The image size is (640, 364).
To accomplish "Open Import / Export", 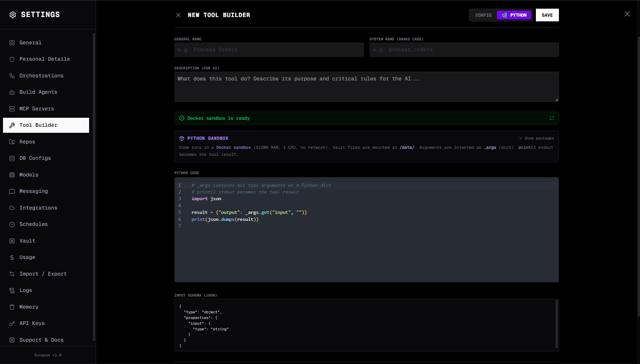I will (x=46, y=274).
